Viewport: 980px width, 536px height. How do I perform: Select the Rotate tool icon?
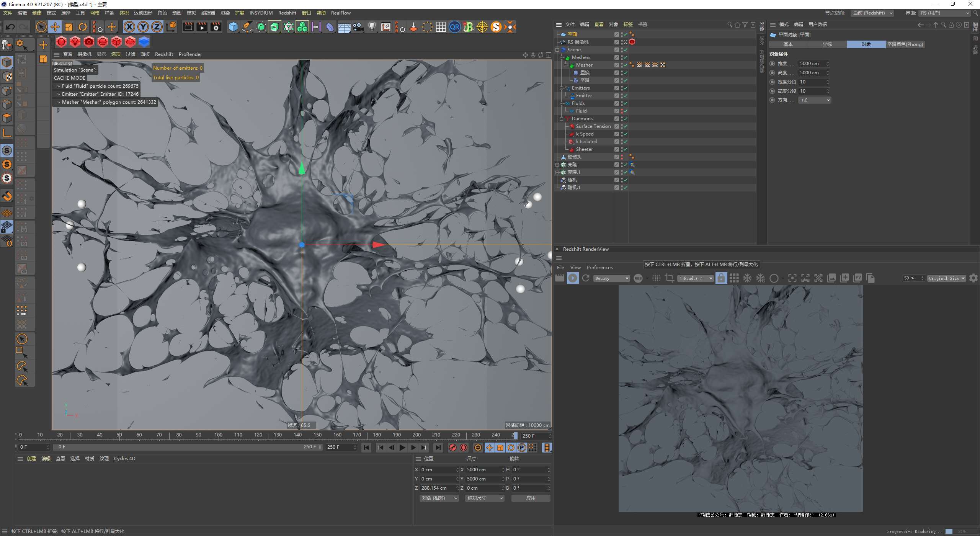tap(83, 27)
